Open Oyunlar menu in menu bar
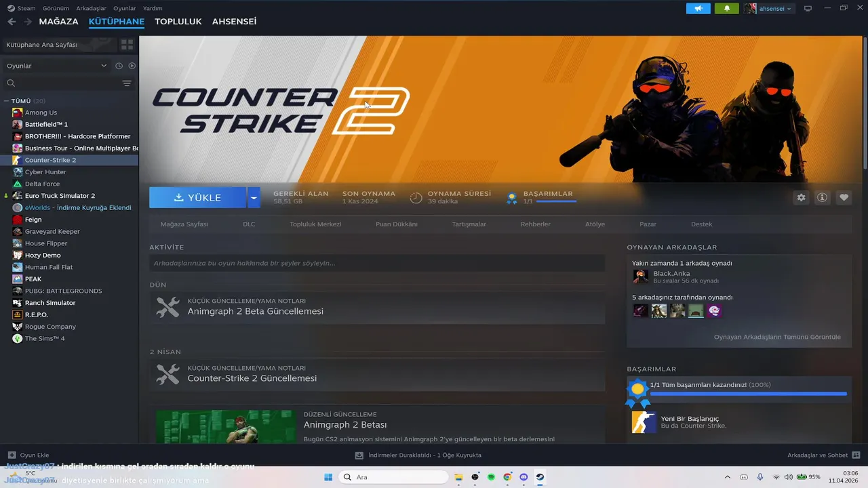Screen dimensions: 868x488 point(125,8)
